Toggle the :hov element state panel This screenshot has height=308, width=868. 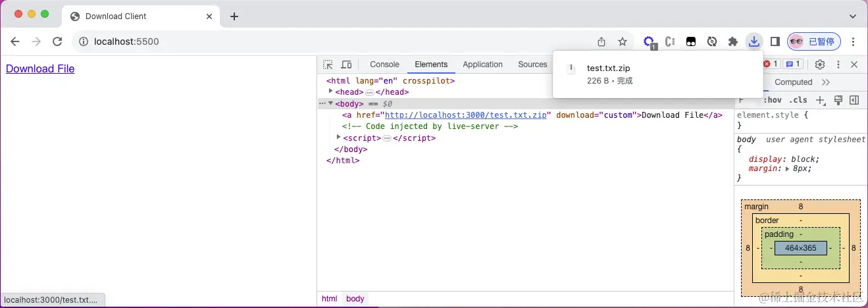[x=773, y=100]
